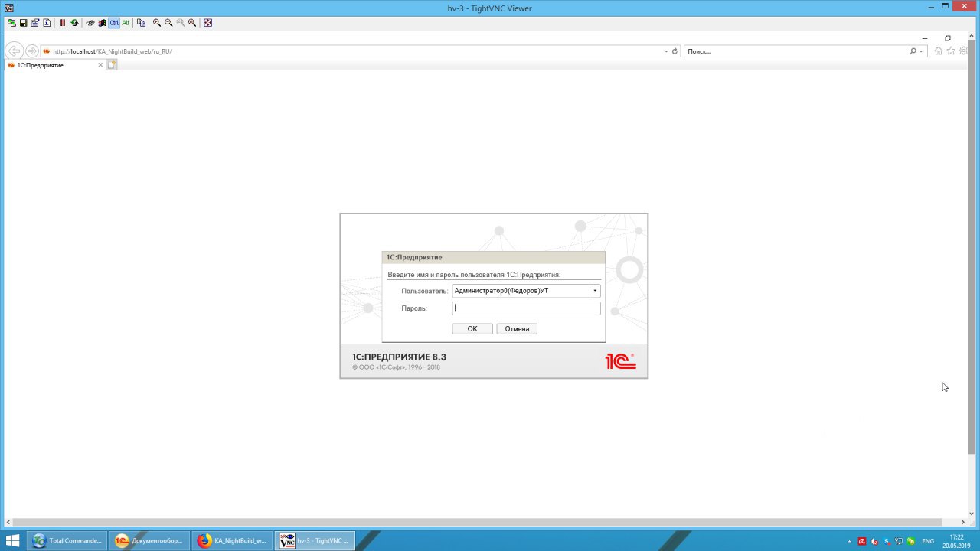Open browser settings gear icon
980x551 pixels.
[x=963, y=51]
